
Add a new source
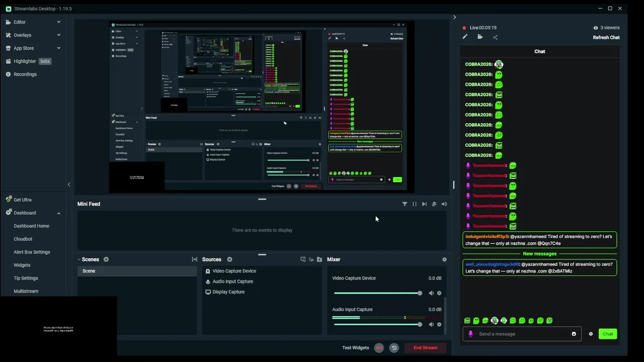click(x=229, y=259)
